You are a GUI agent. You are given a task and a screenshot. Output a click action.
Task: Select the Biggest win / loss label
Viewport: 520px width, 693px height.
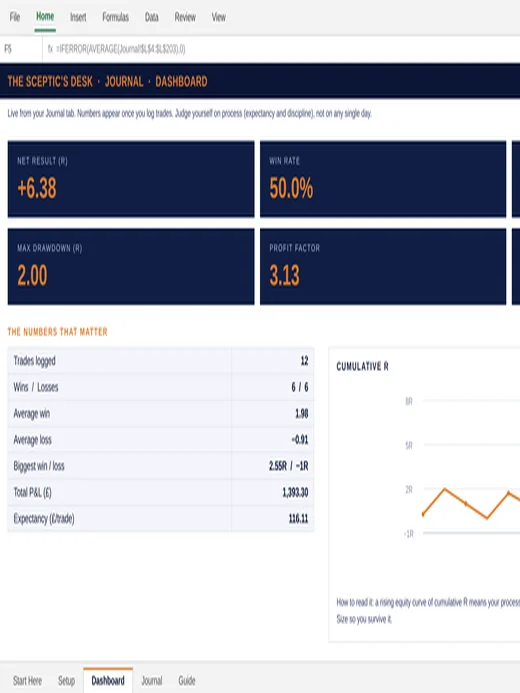39,466
